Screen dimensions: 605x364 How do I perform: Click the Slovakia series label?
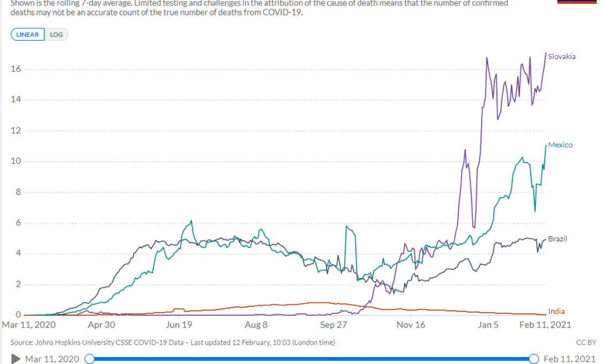pyautogui.click(x=562, y=57)
